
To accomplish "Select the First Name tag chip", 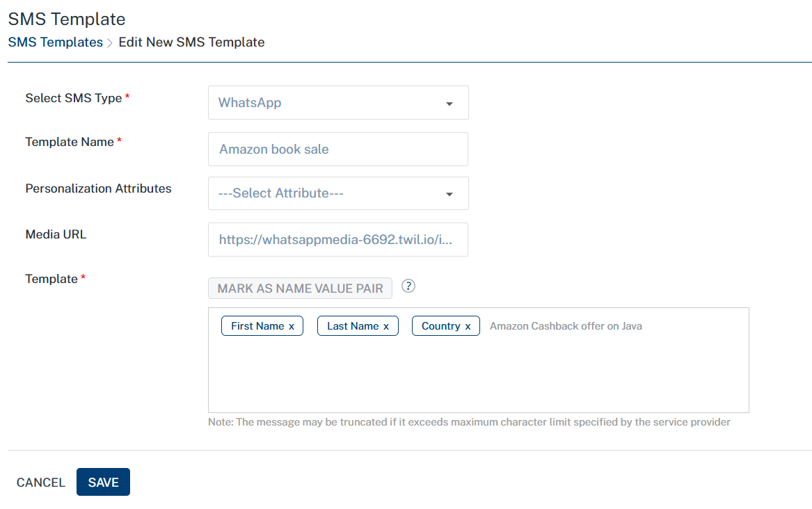I will pyautogui.click(x=257, y=326).
